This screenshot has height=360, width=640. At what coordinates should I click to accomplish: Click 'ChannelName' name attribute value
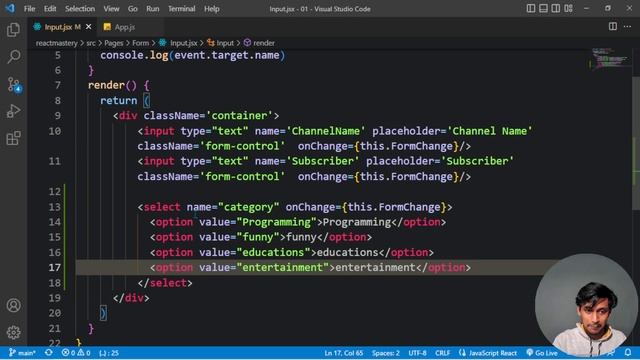pyautogui.click(x=325, y=131)
